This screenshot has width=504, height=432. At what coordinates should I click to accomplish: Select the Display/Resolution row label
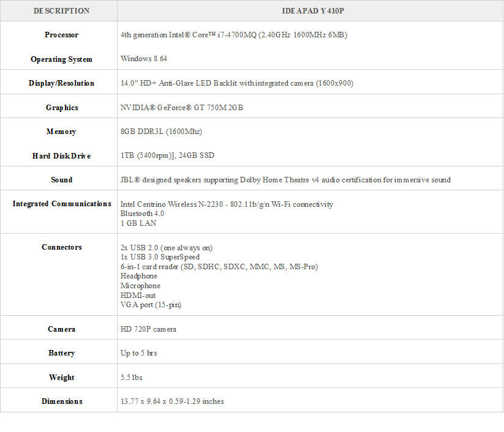61,83
